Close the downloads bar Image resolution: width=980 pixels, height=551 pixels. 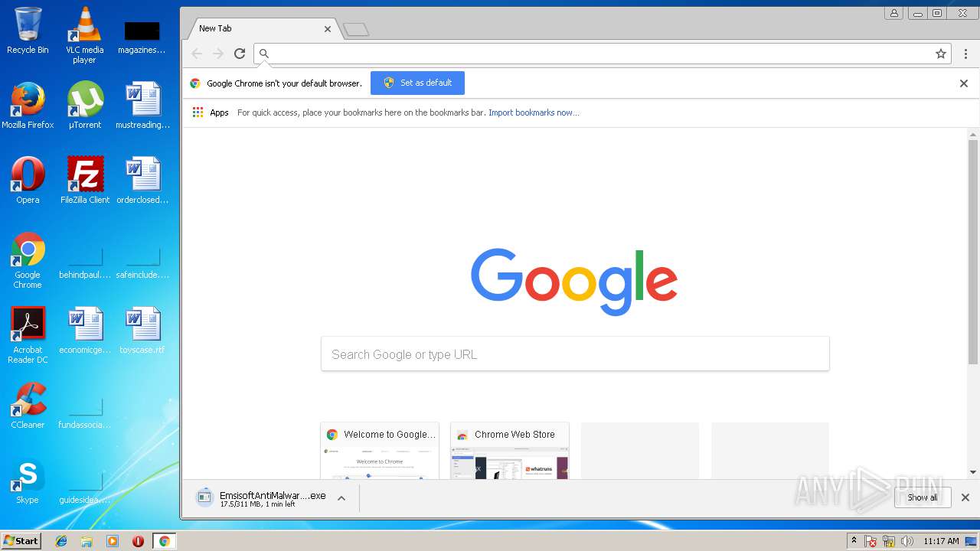click(965, 497)
